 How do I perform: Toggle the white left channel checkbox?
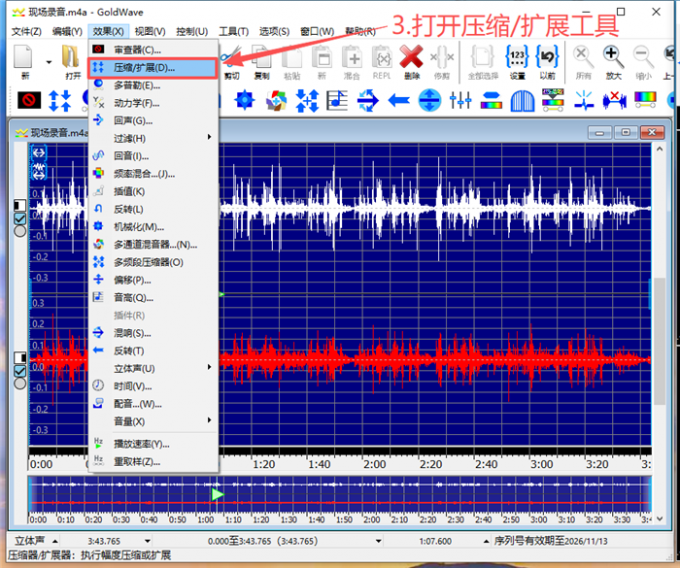[19, 218]
